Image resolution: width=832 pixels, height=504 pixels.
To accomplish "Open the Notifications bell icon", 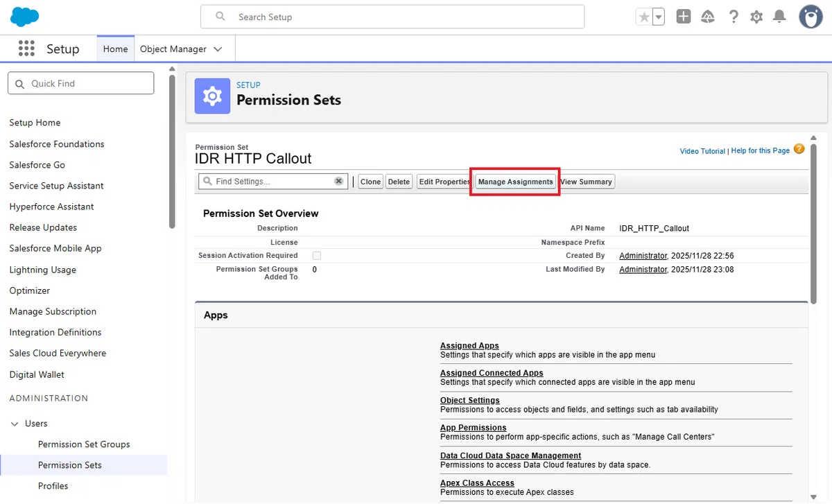I will pos(780,17).
